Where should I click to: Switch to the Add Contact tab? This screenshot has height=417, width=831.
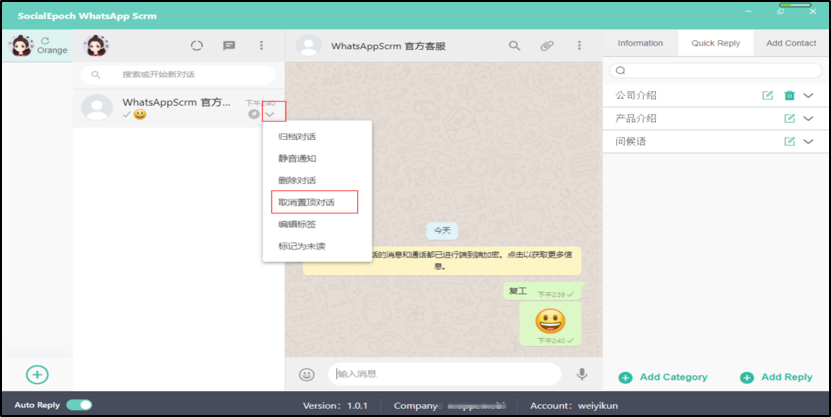tap(791, 43)
